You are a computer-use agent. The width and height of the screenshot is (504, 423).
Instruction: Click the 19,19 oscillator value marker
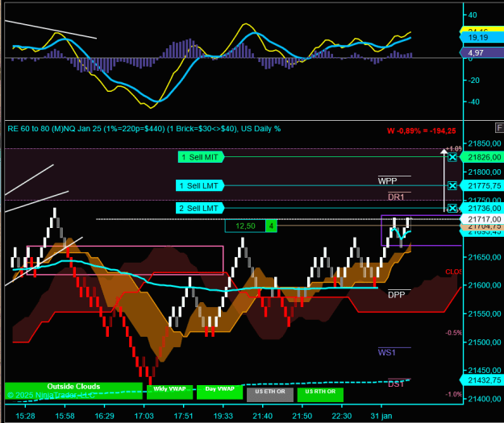(481, 38)
